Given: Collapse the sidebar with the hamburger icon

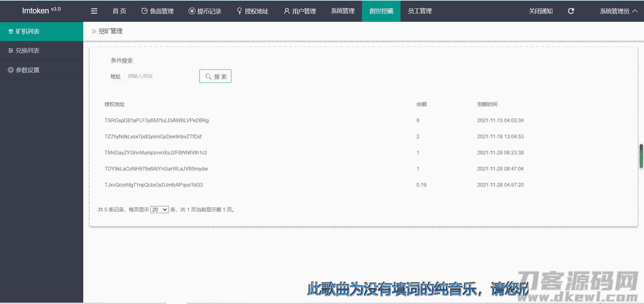Looking at the screenshot, I should coord(94,11).
